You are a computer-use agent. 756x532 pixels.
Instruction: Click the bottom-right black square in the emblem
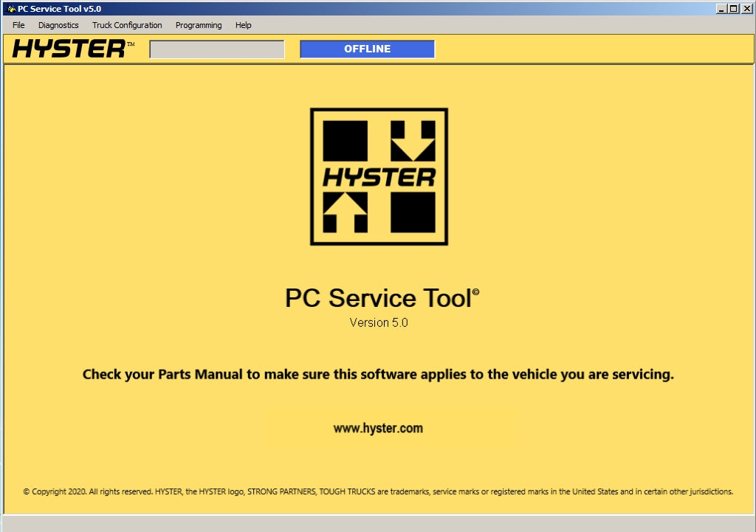(x=413, y=213)
